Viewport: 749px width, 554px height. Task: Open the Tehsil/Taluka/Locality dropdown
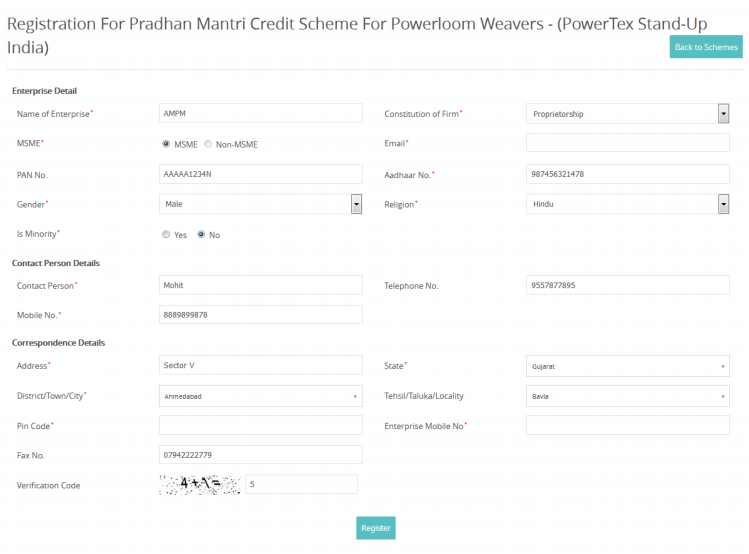pos(627,396)
